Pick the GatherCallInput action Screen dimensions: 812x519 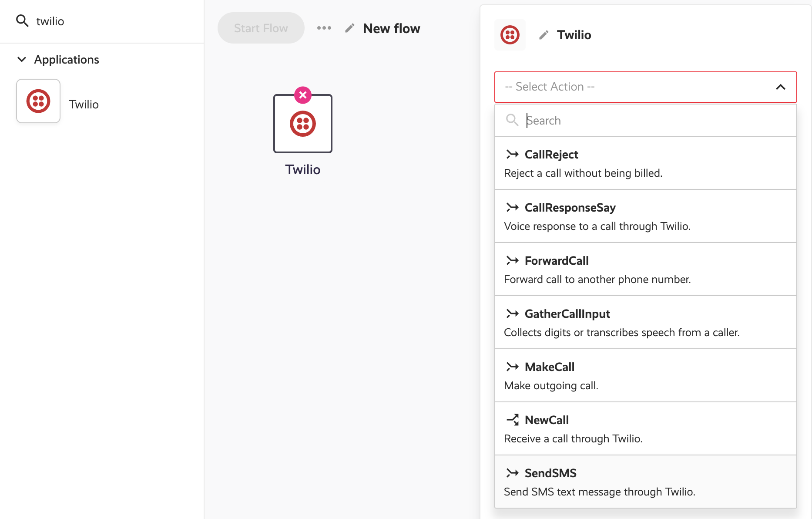645,323
